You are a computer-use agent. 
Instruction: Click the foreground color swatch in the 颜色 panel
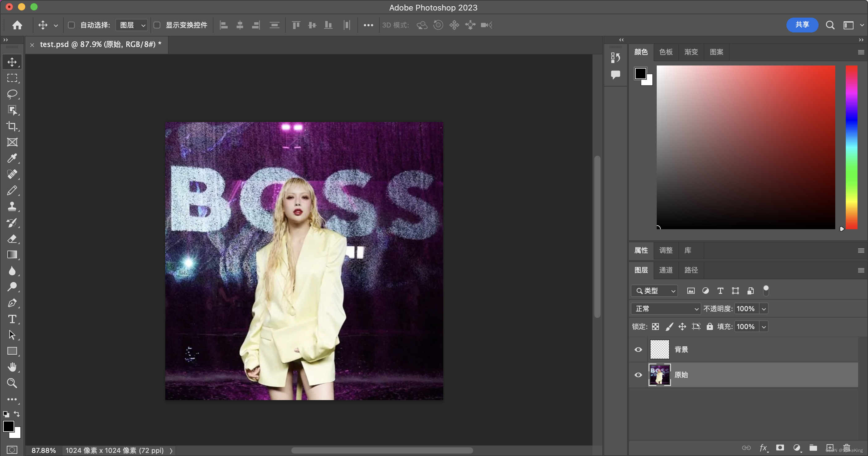(x=640, y=73)
